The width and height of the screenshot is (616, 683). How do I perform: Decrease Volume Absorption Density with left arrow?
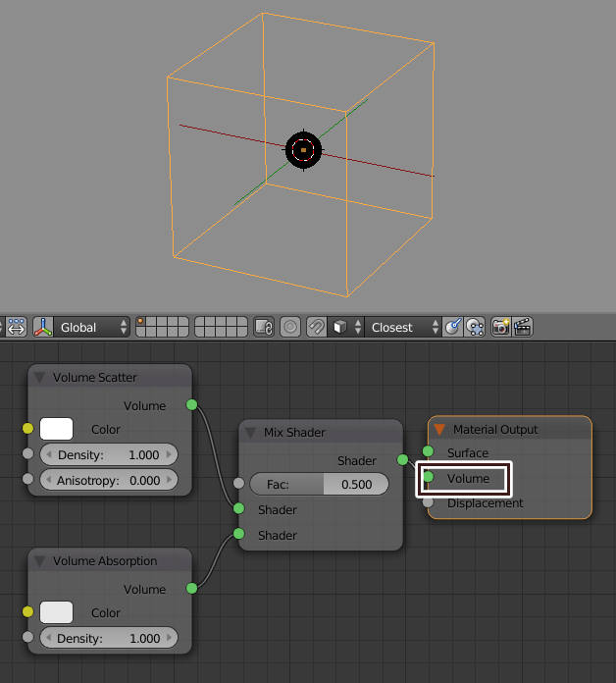pos(49,638)
